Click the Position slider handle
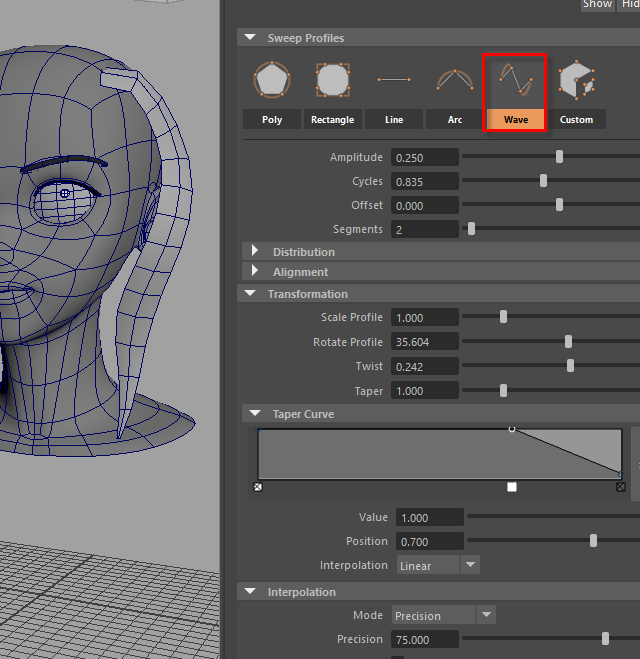The height and width of the screenshot is (659, 640). point(593,540)
